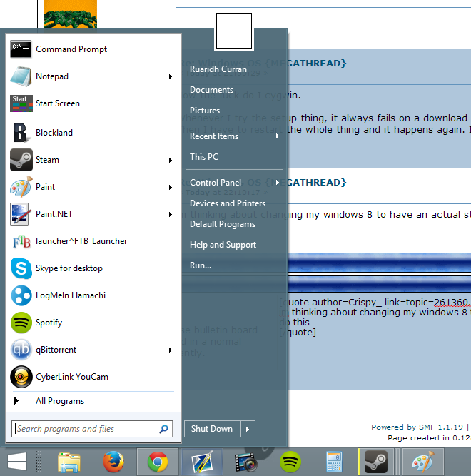Open File Explorer from the taskbar

pos(69,462)
